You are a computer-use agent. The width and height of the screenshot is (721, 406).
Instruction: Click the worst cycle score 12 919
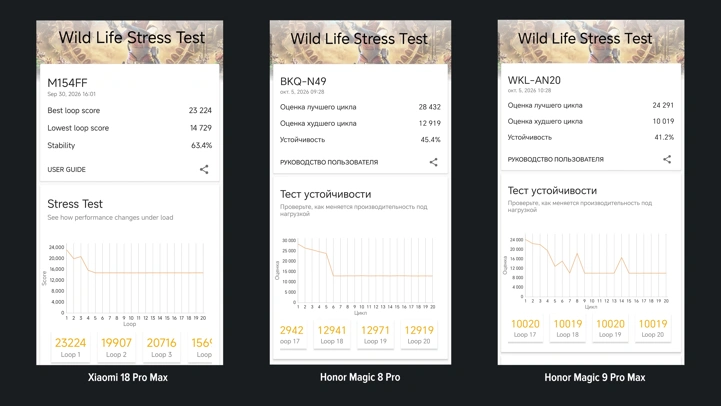[x=429, y=123]
